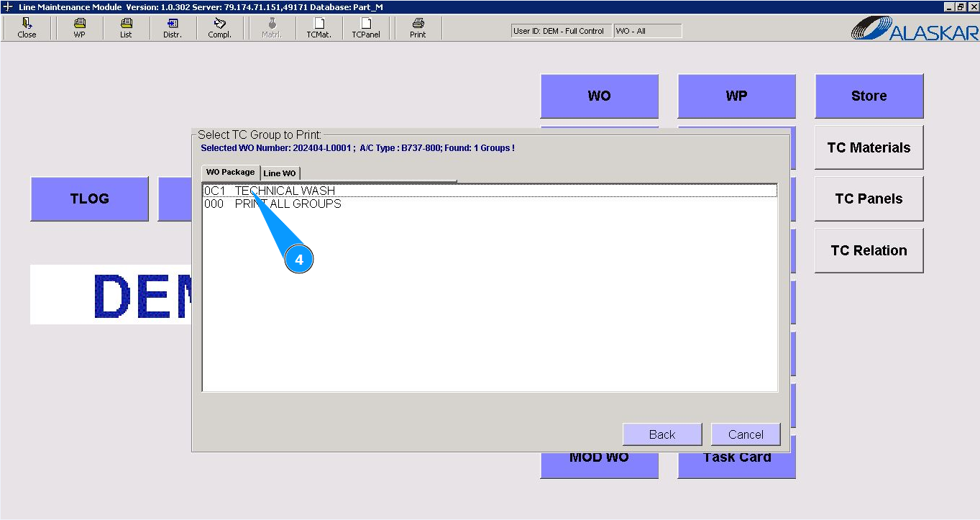Open the TLOG button
This screenshot has height=520, width=980.
tap(89, 199)
